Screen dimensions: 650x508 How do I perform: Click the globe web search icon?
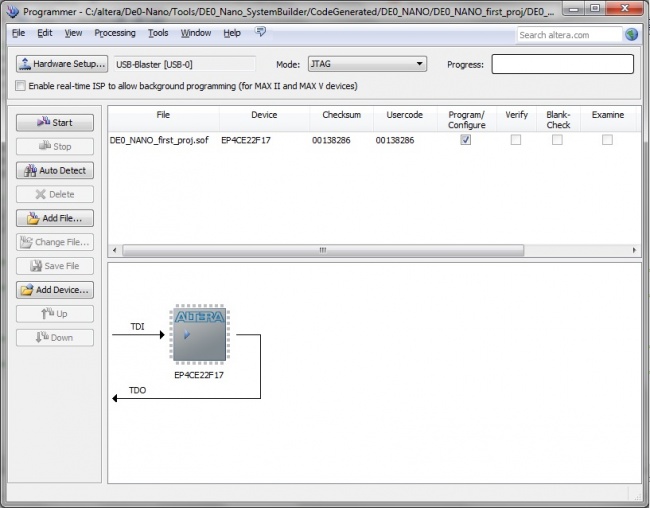point(631,34)
